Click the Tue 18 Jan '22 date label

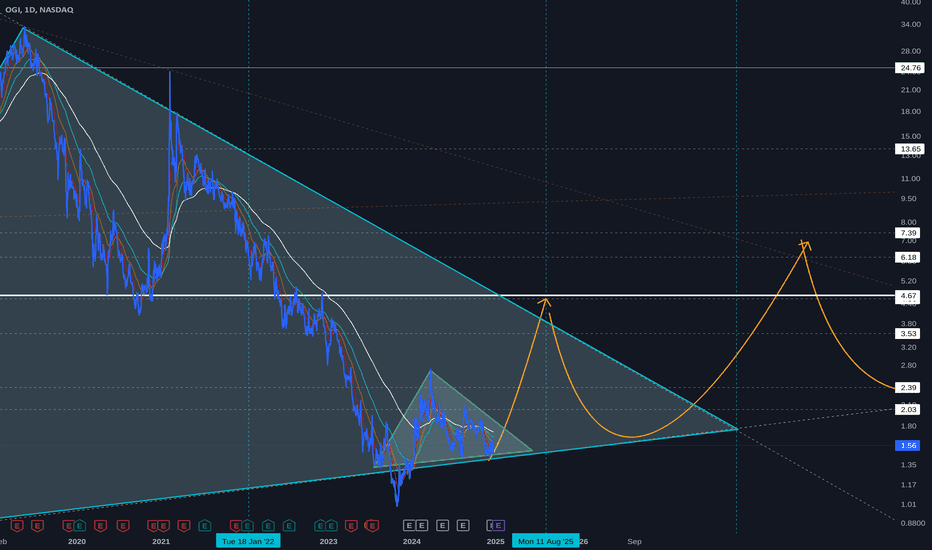click(x=248, y=541)
